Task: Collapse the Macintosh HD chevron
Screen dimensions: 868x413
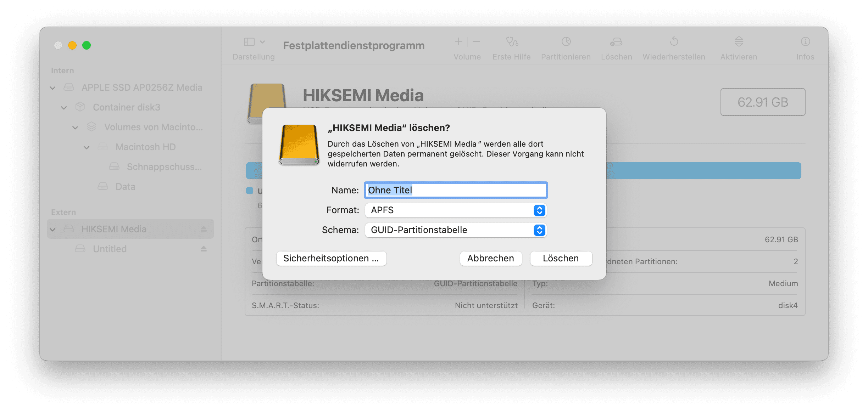Action: [87, 147]
